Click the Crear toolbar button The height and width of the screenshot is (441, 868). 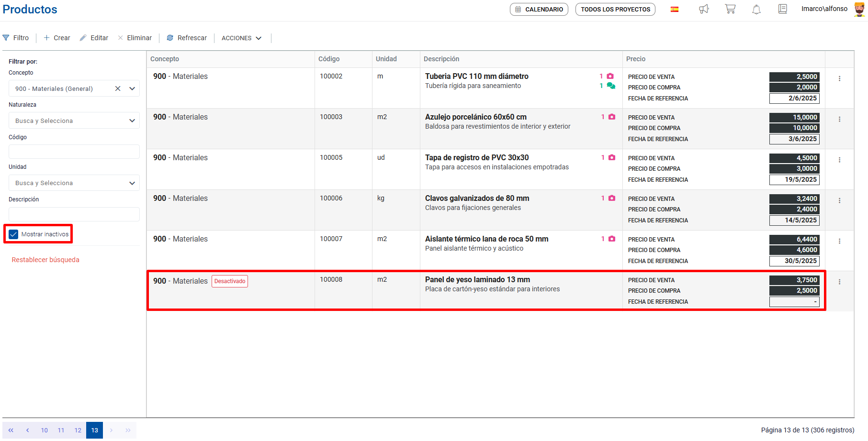[57, 38]
